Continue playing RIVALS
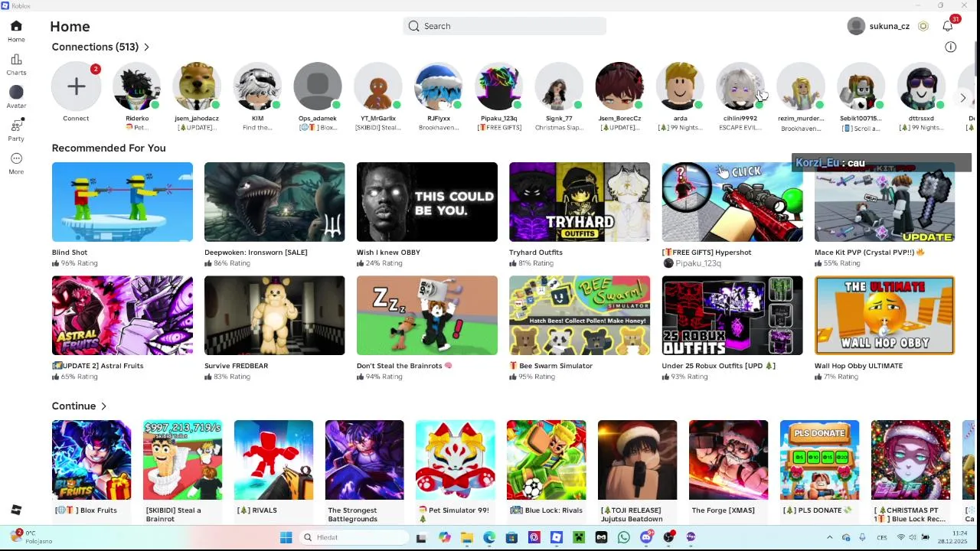Viewport: 980px width, 551px height. [x=273, y=460]
